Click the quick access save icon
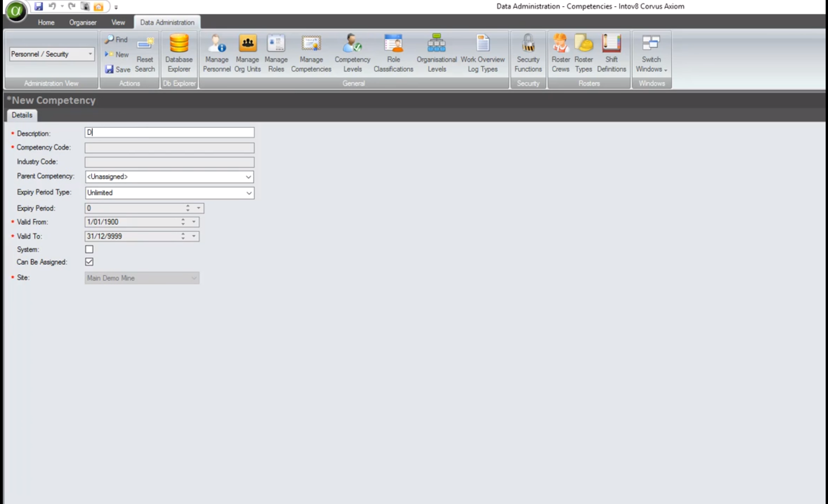 click(x=39, y=7)
